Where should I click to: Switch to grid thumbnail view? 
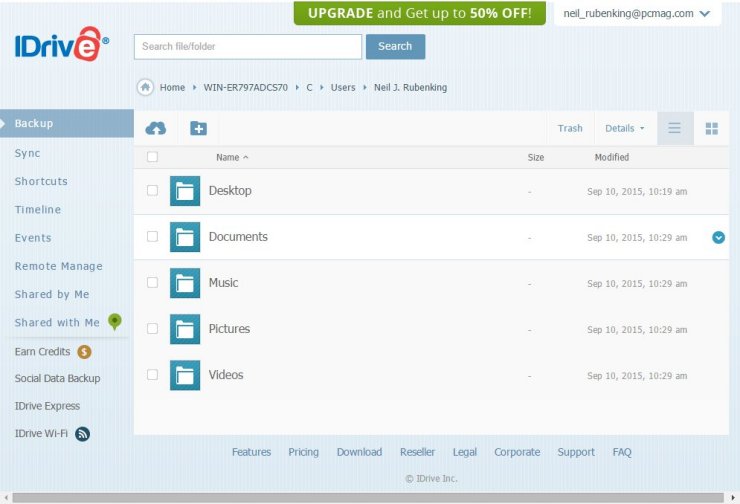[x=712, y=128]
